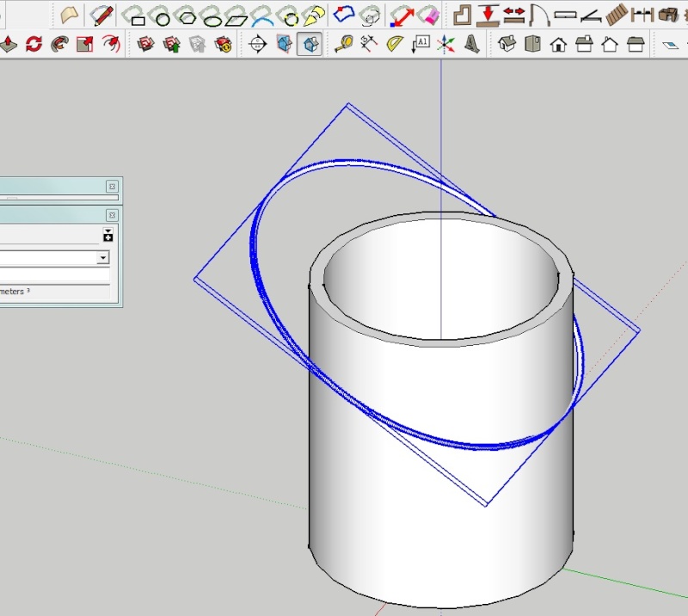Select the red arc Offset tool
This screenshot has width=688, height=616.
111,44
